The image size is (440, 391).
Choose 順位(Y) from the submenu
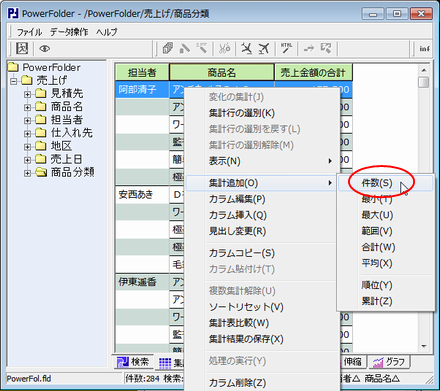[386, 285]
